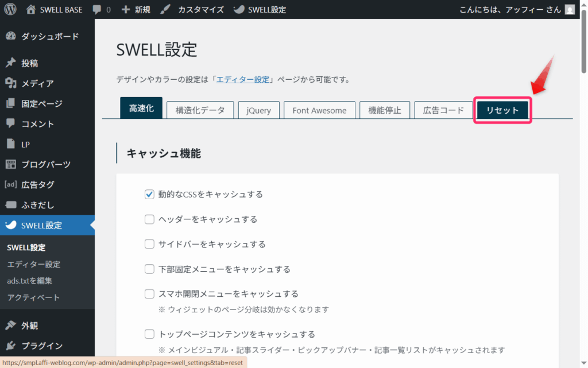Screen dimensions: 588x368
Task: Open the jQuery tab
Action: tap(259, 110)
